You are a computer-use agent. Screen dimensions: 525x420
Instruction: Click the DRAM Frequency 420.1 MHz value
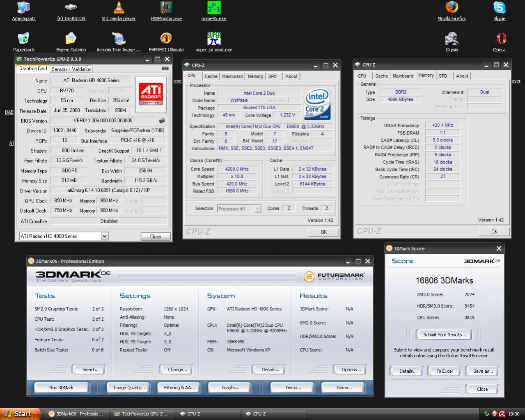[442, 126]
